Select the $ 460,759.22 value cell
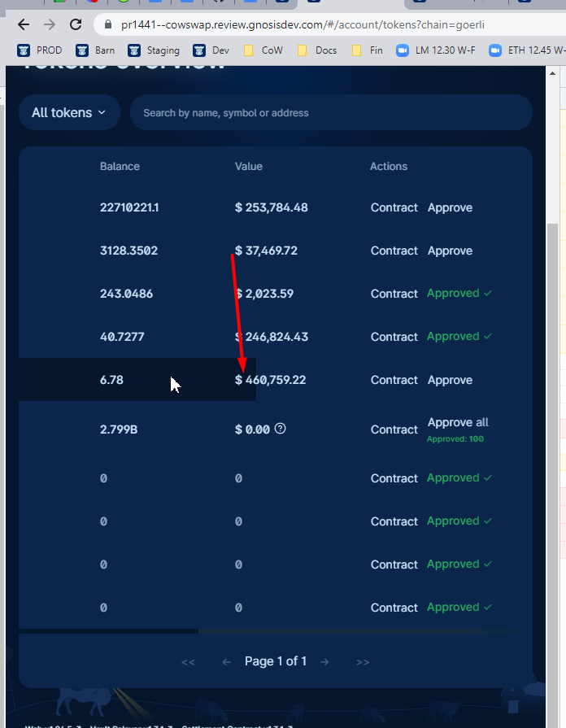Image resolution: width=566 pixels, height=728 pixels. tap(270, 380)
